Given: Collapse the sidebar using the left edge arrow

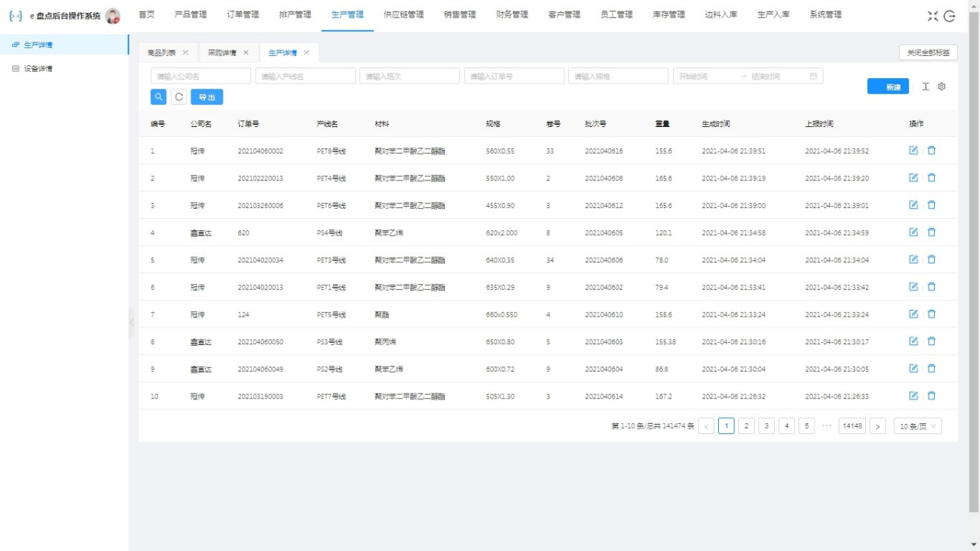Looking at the screenshot, I should coord(131,322).
